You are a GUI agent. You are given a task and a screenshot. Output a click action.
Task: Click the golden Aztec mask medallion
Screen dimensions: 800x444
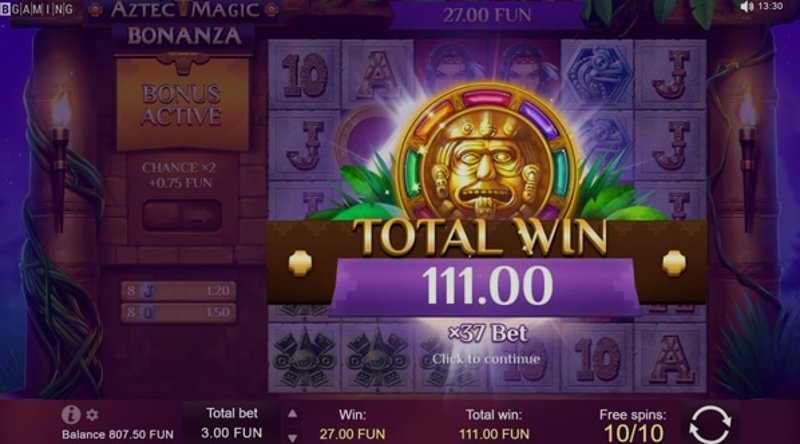487,153
